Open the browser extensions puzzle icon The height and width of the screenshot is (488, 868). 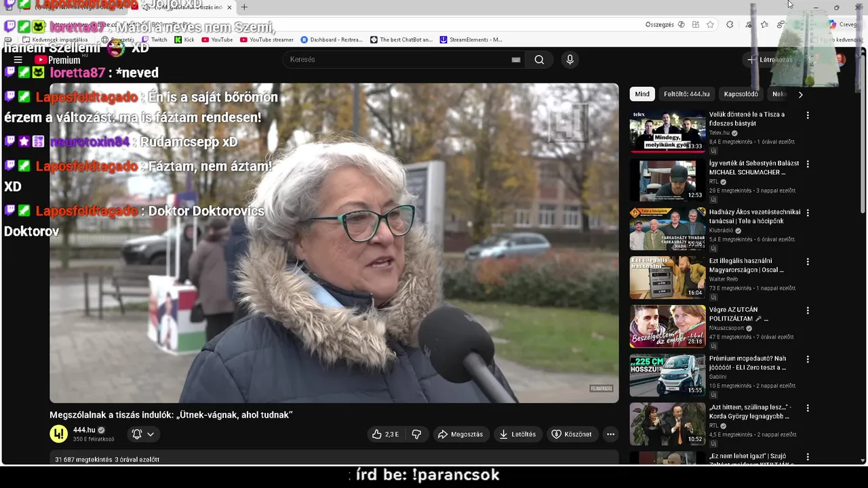[730, 24]
